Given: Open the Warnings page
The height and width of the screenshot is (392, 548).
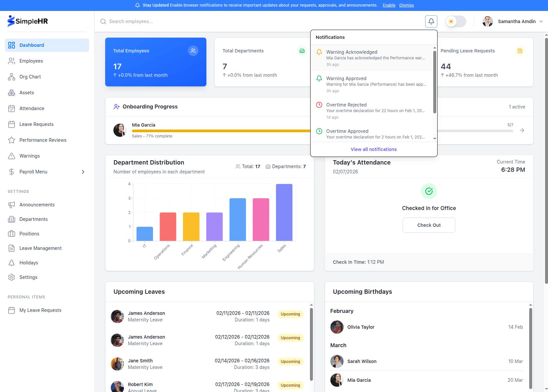Looking at the screenshot, I should click(30, 156).
